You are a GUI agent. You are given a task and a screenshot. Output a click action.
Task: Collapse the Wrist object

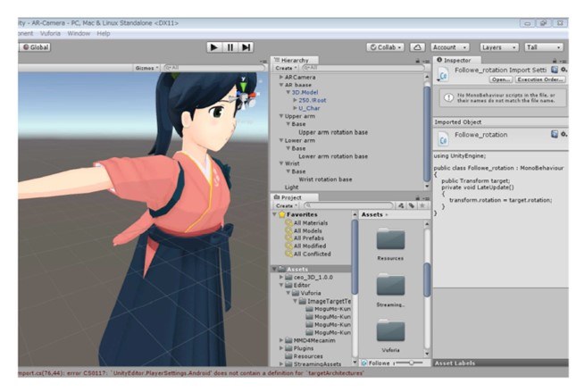(x=281, y=163)
